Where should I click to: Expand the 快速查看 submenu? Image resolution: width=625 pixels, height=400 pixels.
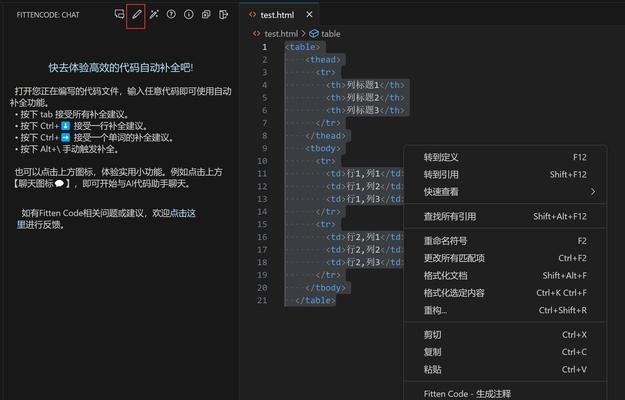click(505, 192)
